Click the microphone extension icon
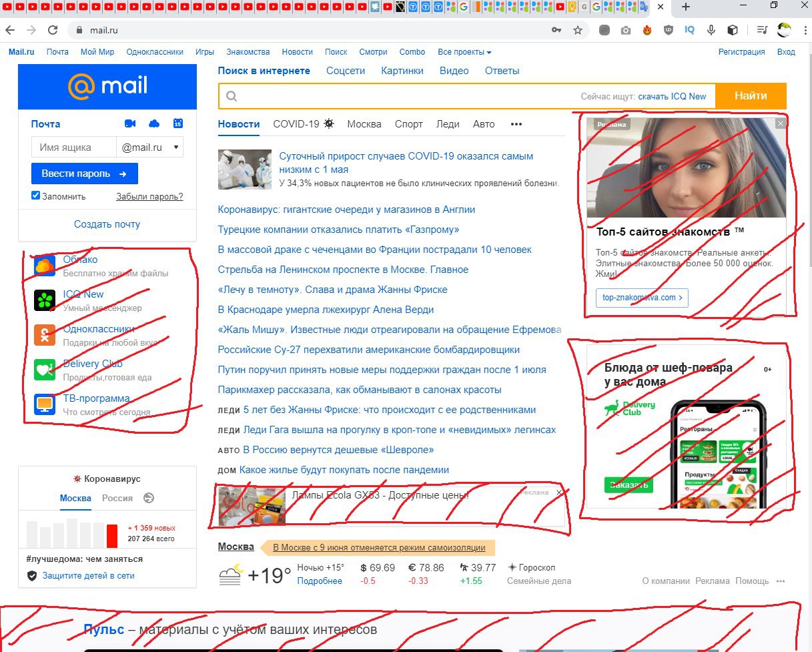Image resolution: width=812 pixels, height=652 pixels. [711, 30]
